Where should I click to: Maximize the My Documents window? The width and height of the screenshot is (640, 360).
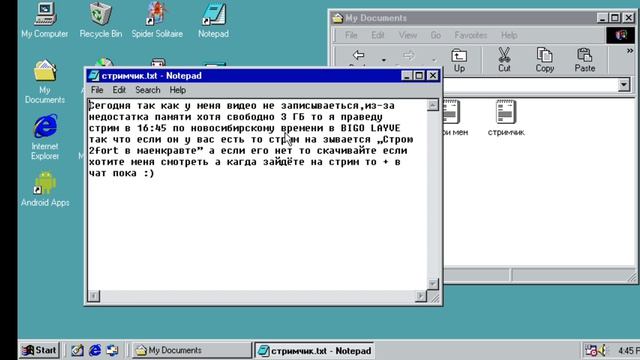click(x=615, y=18)
